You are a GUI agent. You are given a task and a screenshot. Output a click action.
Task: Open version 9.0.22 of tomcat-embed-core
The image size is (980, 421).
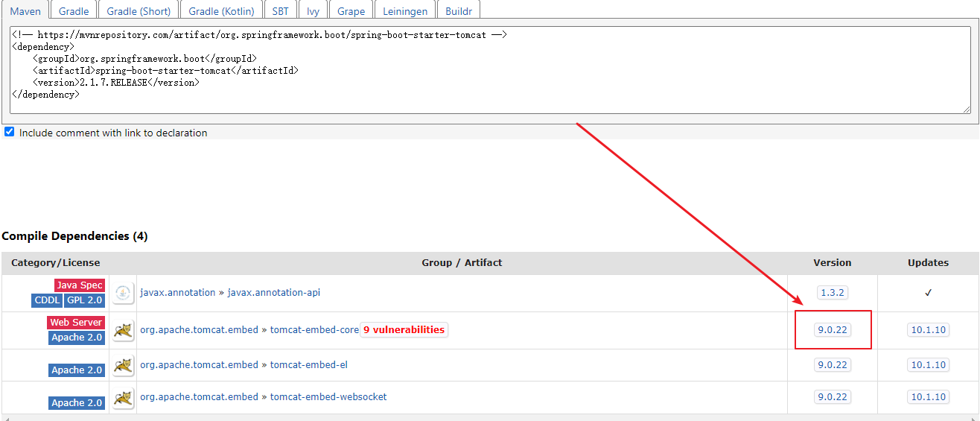pos(832,330)
